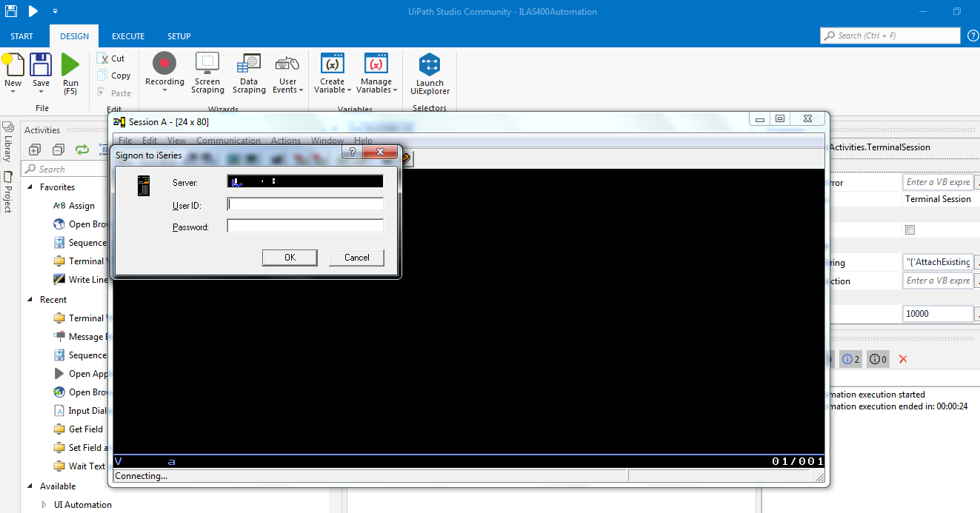Select the Get Field activity in Recent
Viewport: 980px width, 513px height.
click(x=79, y=429)
